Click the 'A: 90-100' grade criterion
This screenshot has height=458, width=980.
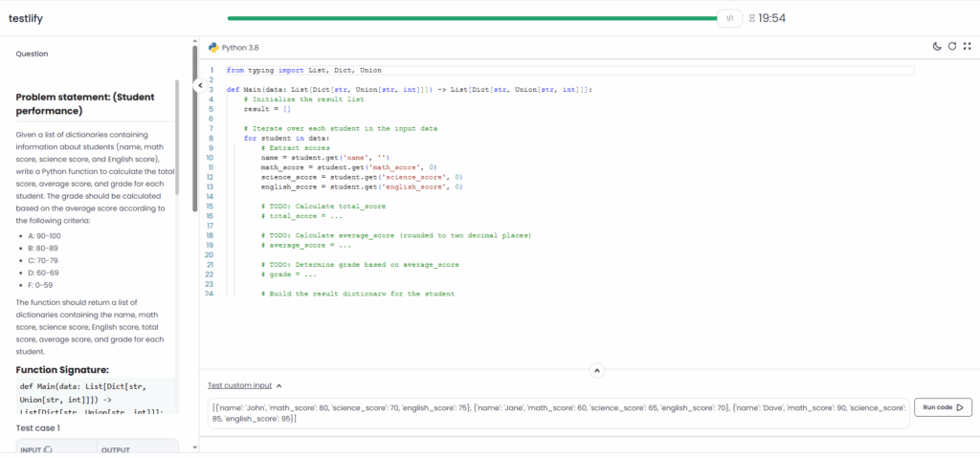tap(44, 235)
